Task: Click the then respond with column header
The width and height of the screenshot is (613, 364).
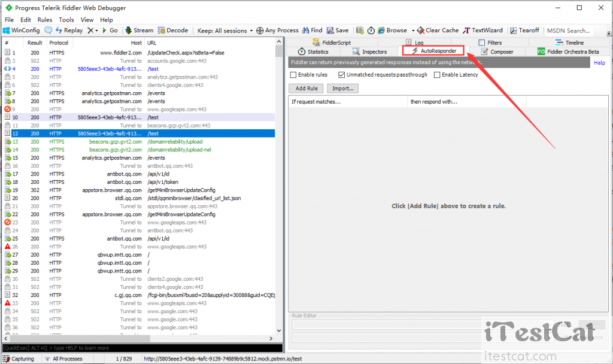Action: tap(467, 102)
